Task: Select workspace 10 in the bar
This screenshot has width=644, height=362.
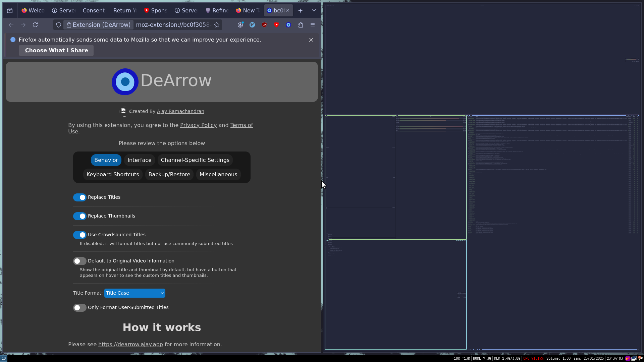Action: [x=3, y=358]
